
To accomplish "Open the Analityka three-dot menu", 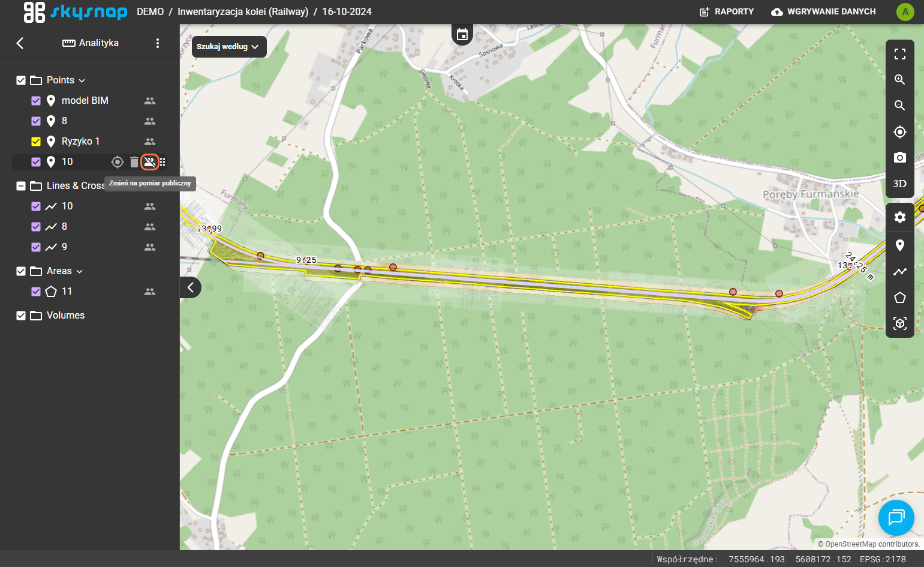I will (x=158, y=43).
